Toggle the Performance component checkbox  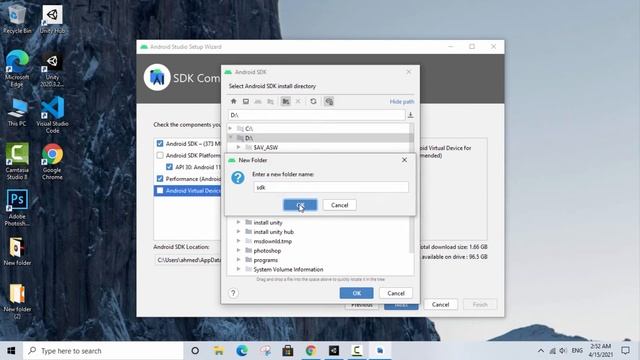tap(160, 179)
